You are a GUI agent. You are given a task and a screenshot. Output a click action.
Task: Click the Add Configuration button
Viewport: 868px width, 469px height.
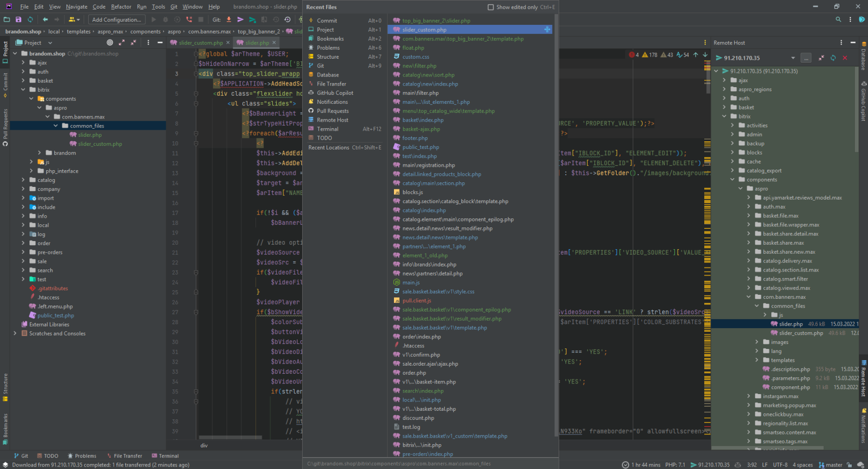coord(117,19)
